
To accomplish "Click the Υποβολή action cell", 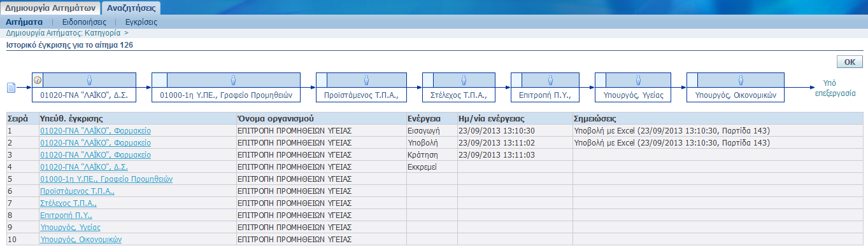I will [x=432, y=143].
